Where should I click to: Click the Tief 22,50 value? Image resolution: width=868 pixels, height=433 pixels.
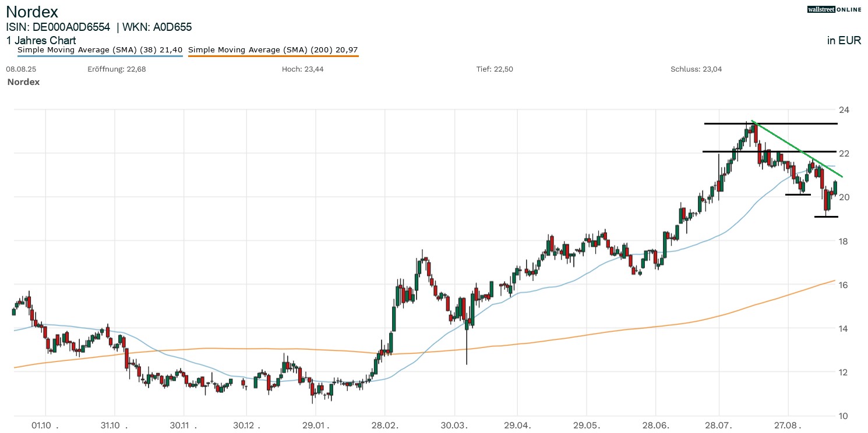click(494, 69)
